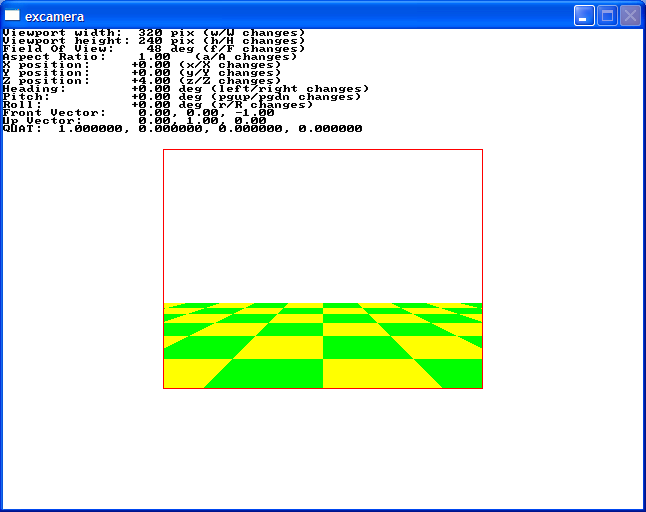The height and width of the screenshot is (512, 646).
Task: Minimize the excamera window
Action: (x=584, y=16)
